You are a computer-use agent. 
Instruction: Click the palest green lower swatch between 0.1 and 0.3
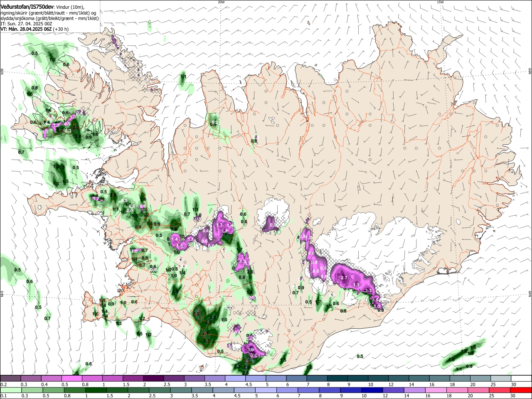pyautogui.click(x=10, y=390)
